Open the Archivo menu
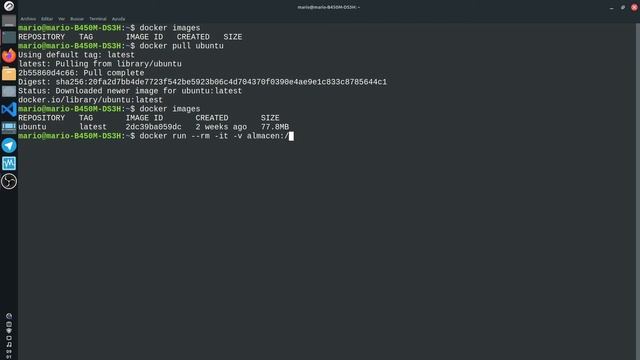Viewport: 640px width, 360px height. click(x=28, y=19)
